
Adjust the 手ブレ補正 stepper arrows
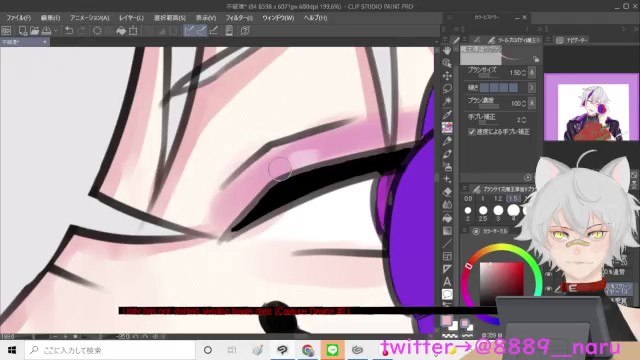tap(524, 120)
